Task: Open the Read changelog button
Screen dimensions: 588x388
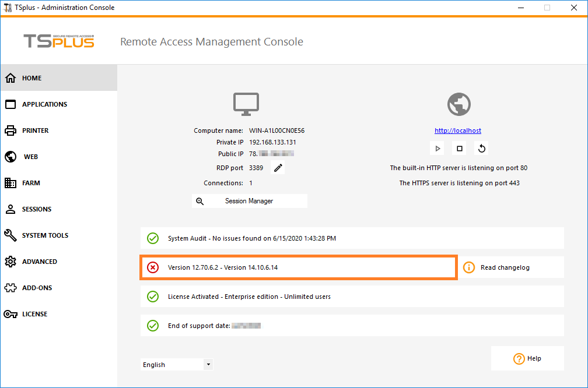Action: point(505,267)
